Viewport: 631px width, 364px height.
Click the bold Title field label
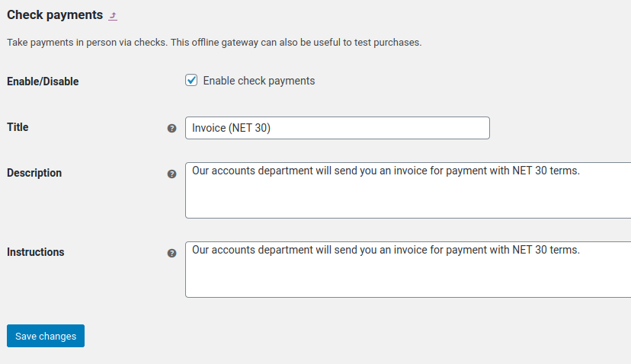pyautogui.click(x=18, y=127)
